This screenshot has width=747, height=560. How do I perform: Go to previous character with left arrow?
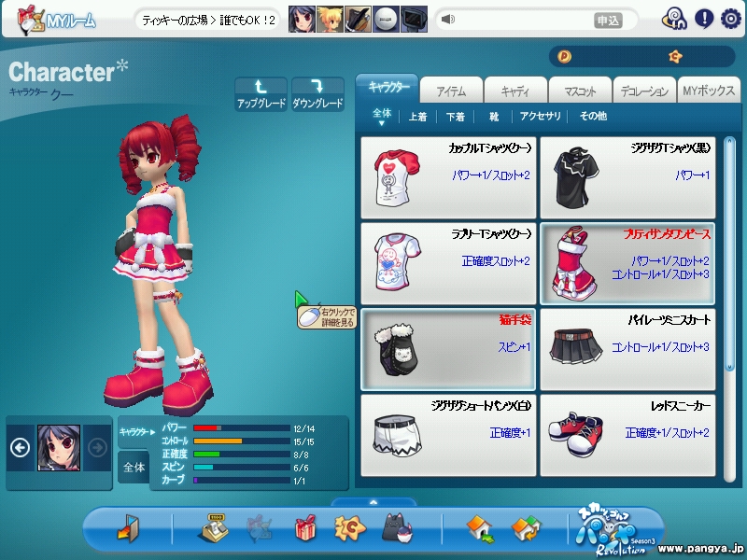coord(20,448)
